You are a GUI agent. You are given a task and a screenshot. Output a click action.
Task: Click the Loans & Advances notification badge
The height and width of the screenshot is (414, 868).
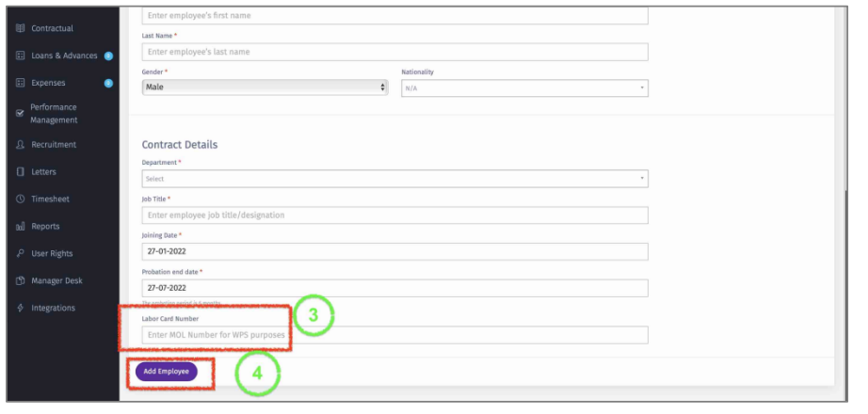(108, 56)
